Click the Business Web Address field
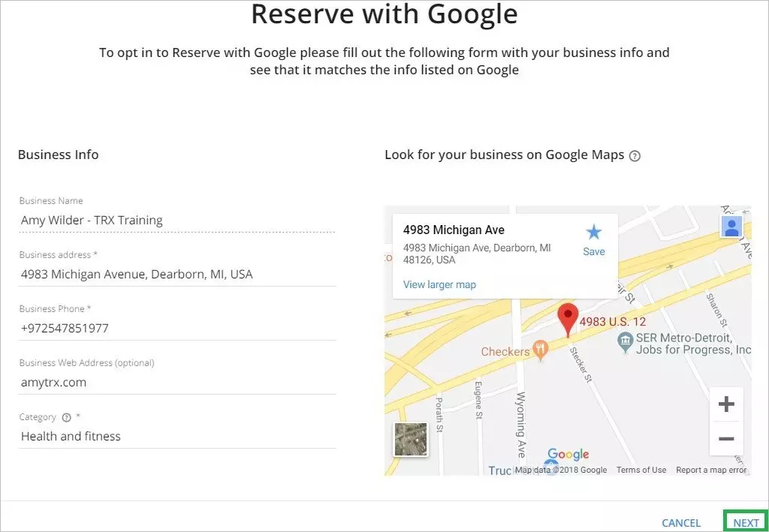Image resolution: width=769 pixels, height=532 pixels. coord(177,382)
